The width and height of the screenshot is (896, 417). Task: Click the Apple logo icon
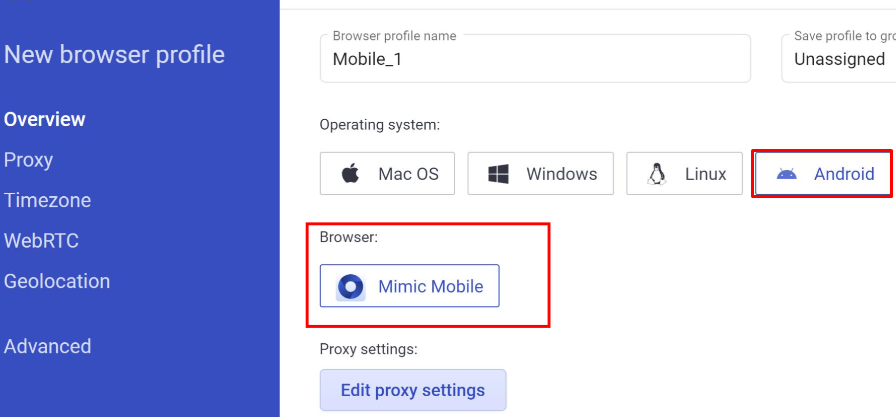(350, 174)
